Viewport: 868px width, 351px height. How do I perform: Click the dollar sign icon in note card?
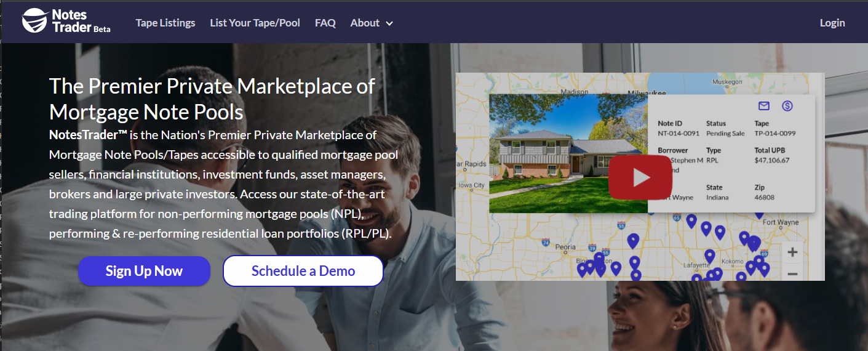(787, 106)
